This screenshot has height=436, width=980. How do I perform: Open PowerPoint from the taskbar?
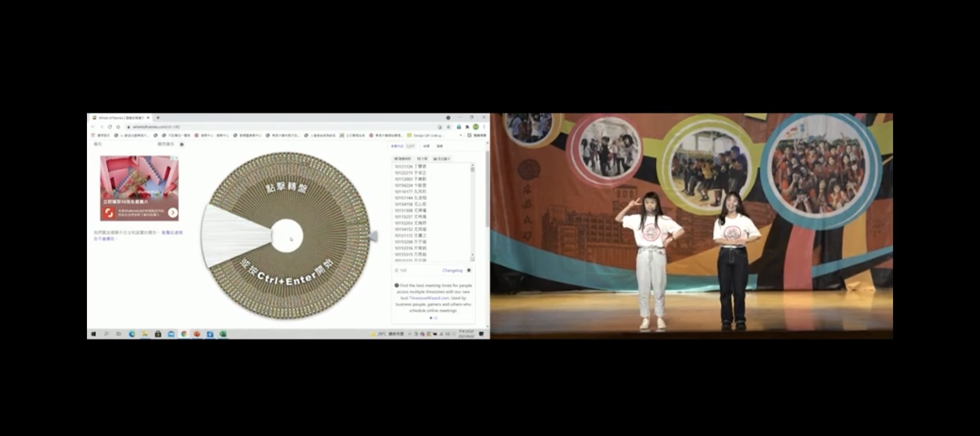pos(197,334)
